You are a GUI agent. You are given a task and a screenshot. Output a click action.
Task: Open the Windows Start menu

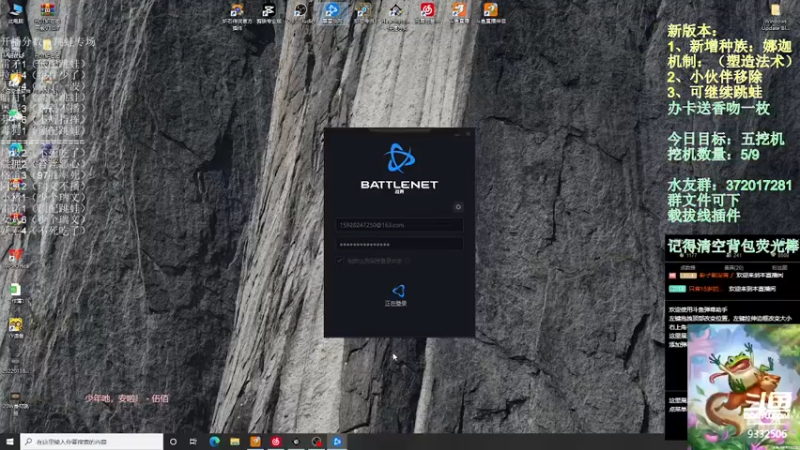point(10,441)
